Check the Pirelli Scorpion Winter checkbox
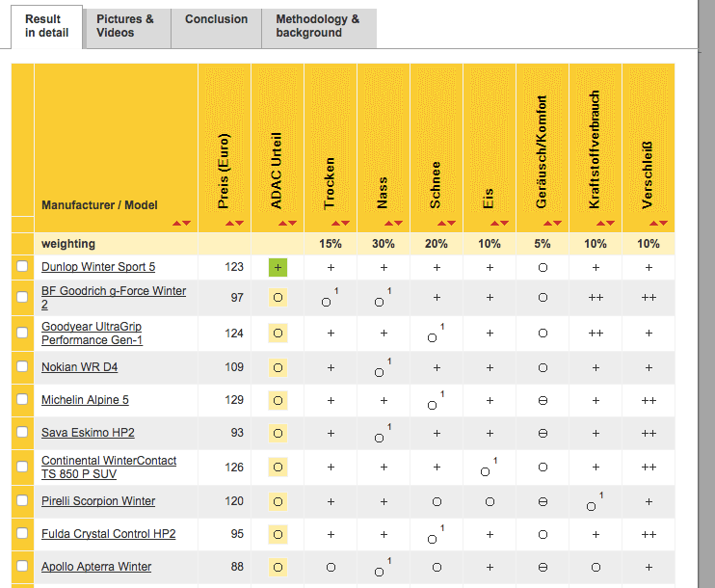 coord(22,500)
